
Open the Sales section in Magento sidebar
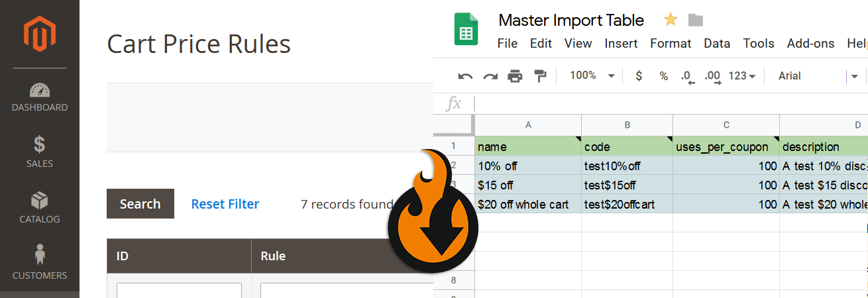(40, 151)
